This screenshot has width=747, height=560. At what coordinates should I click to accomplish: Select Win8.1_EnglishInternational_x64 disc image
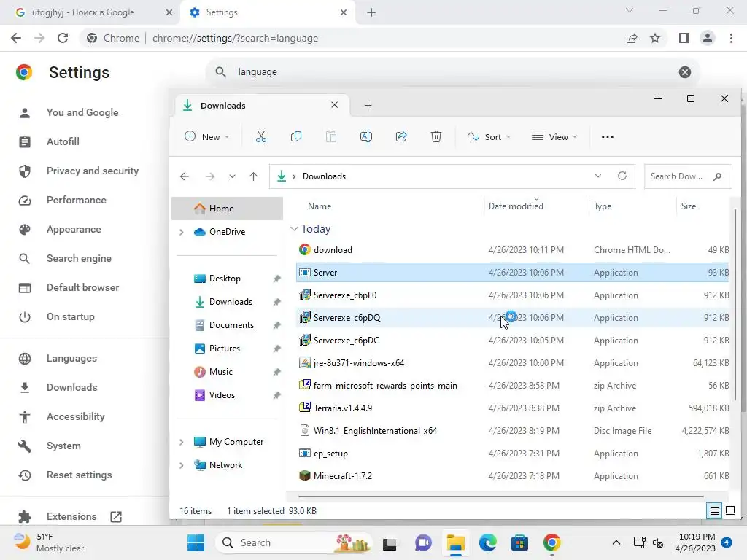(512, 431)
